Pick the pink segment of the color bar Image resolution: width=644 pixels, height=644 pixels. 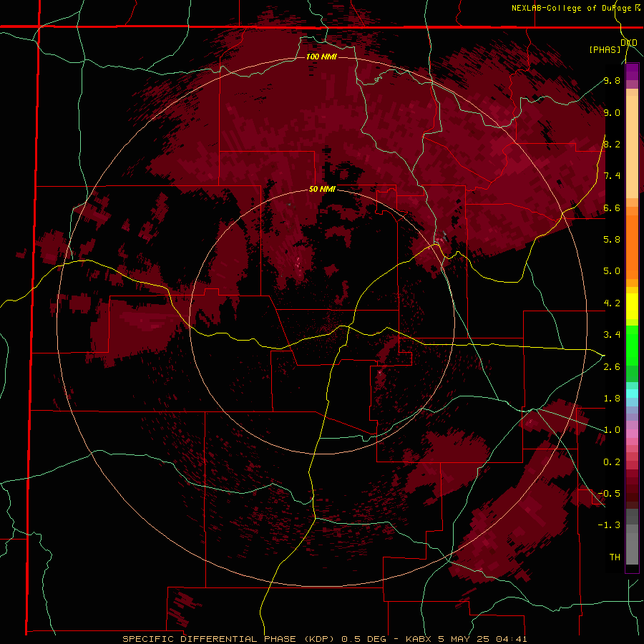pos(632,433)
